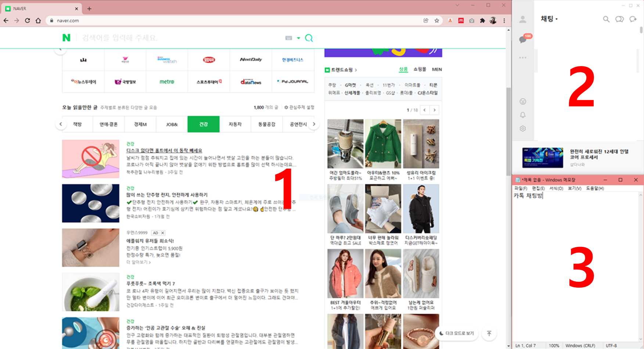Select the 쇼핑몰 shopping tab

point(420,69)
